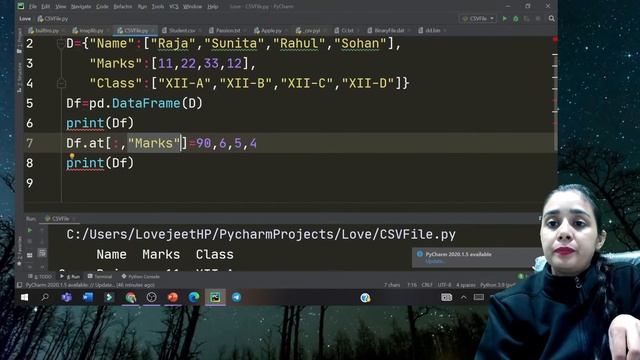Rerun program in Run panel

pyautogui.click(x=30, y=230)
